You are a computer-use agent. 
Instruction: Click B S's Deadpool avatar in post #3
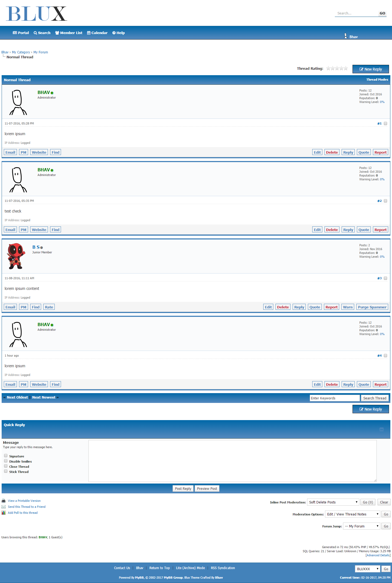[16, 256]
